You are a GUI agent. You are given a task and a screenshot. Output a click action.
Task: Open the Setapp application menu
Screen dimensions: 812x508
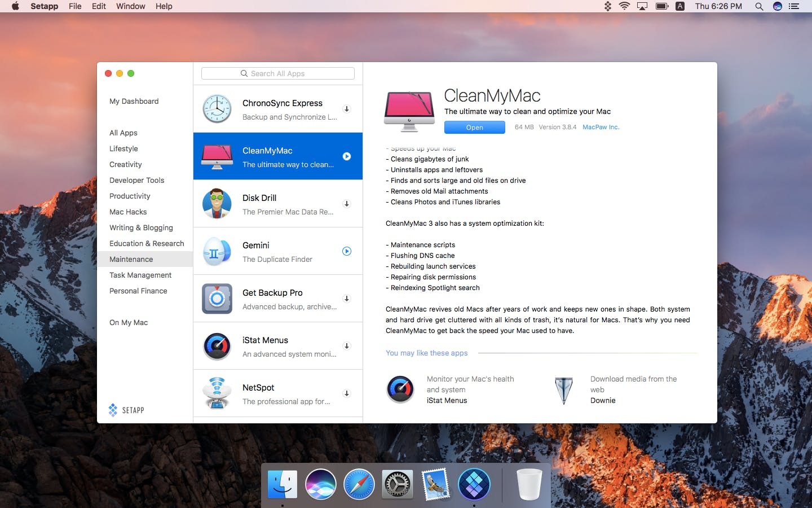[x=44, y=6]
